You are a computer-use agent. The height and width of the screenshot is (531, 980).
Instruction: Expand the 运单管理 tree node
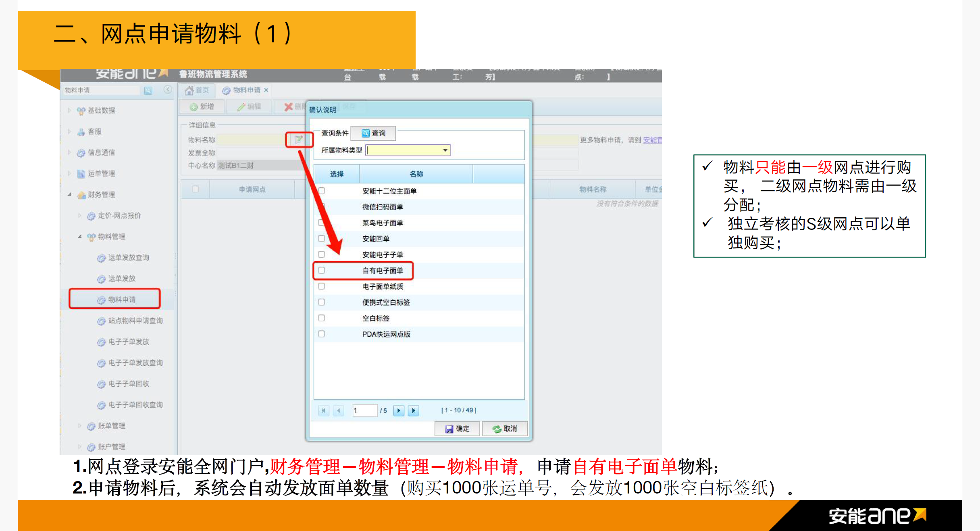coord(70,173)
